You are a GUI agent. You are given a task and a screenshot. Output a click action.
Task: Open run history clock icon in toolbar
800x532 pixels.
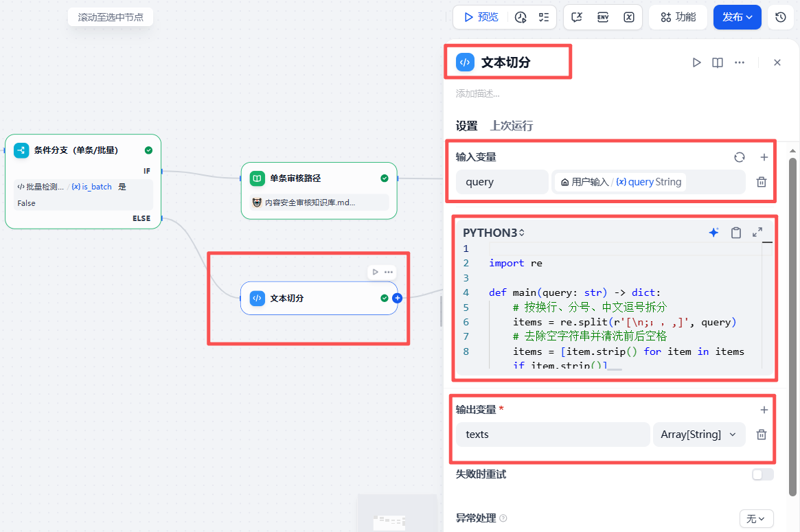point(521,17)
